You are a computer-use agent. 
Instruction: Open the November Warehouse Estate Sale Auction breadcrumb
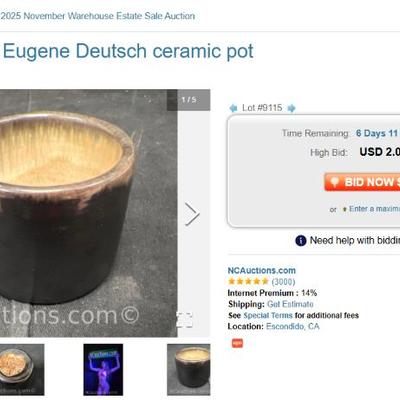pos(97,16)
